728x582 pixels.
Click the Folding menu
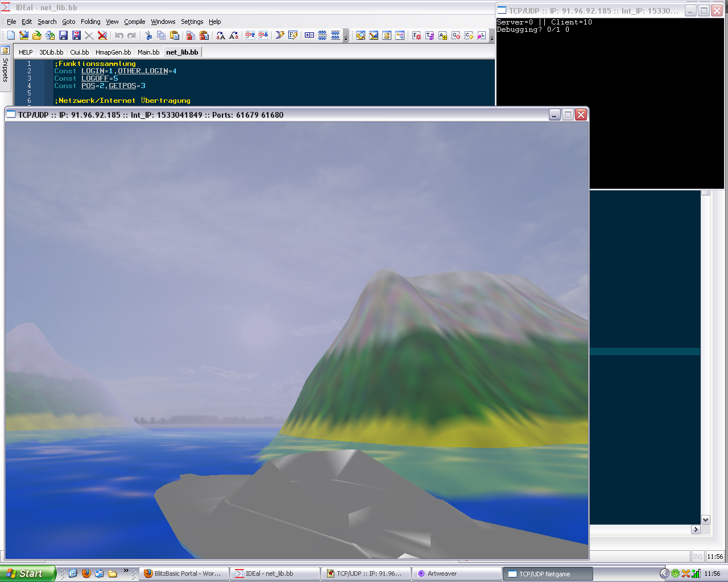(90, 22)
